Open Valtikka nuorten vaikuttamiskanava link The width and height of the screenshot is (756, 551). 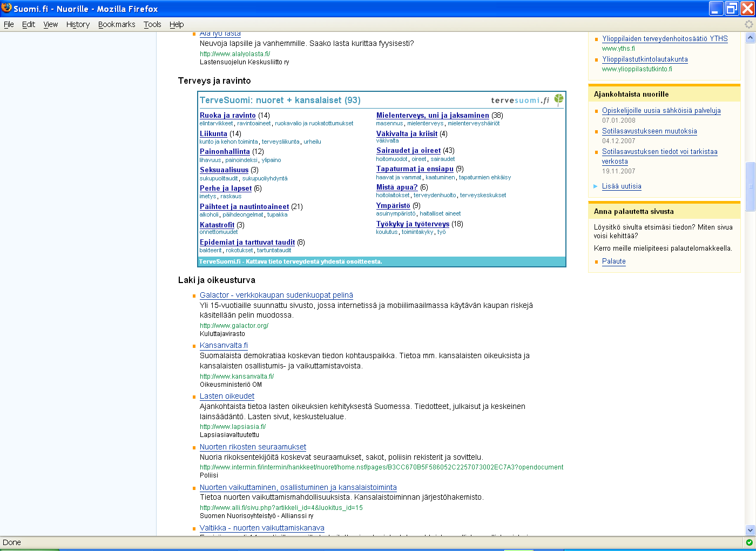[262, 528]
